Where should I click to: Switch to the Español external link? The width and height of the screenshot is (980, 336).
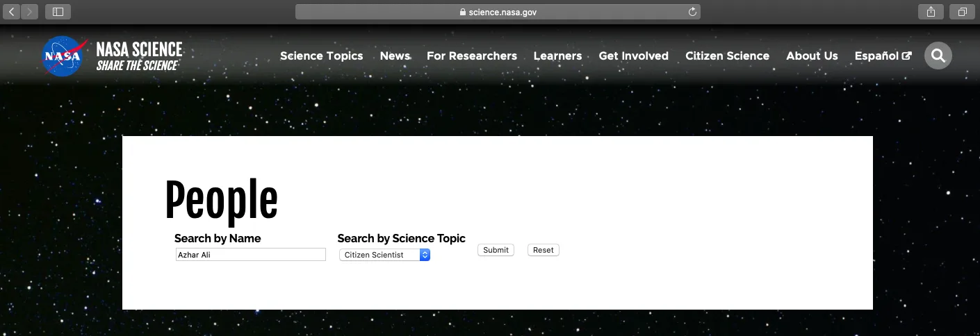[x=882, y=56]
